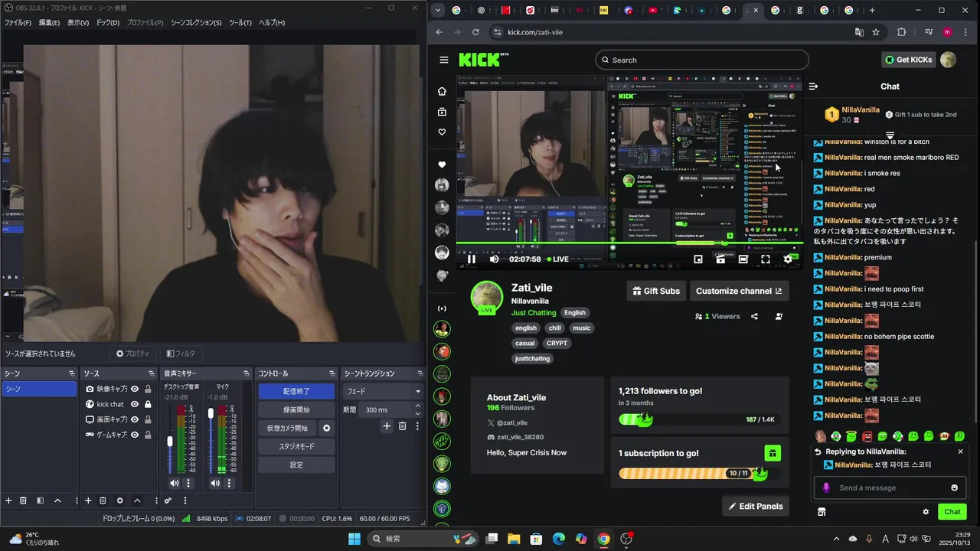Add a new scene with plus icon
This screenshot has height=551, width=980.
tap(8, 500)
